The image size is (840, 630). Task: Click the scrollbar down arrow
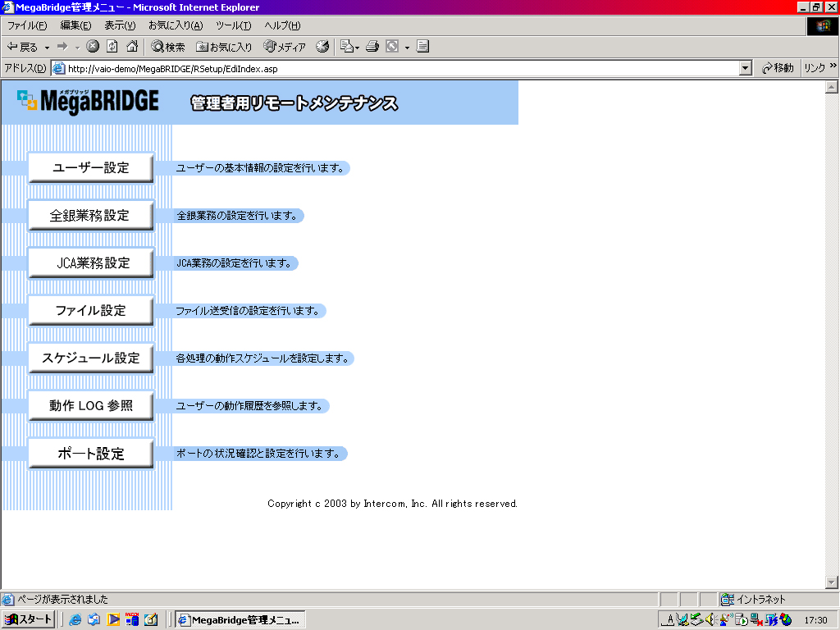pyautogui.click(x=832, y=582)
